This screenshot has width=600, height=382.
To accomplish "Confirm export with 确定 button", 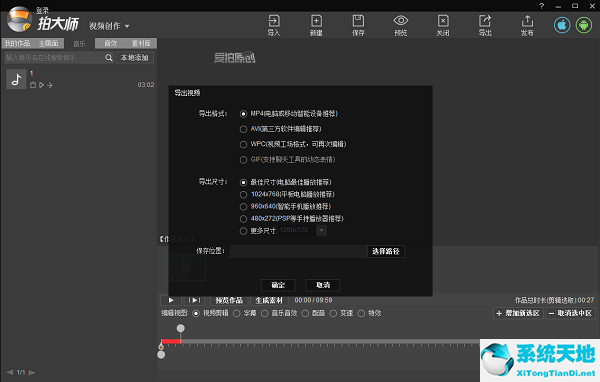I will coord(278,285).
